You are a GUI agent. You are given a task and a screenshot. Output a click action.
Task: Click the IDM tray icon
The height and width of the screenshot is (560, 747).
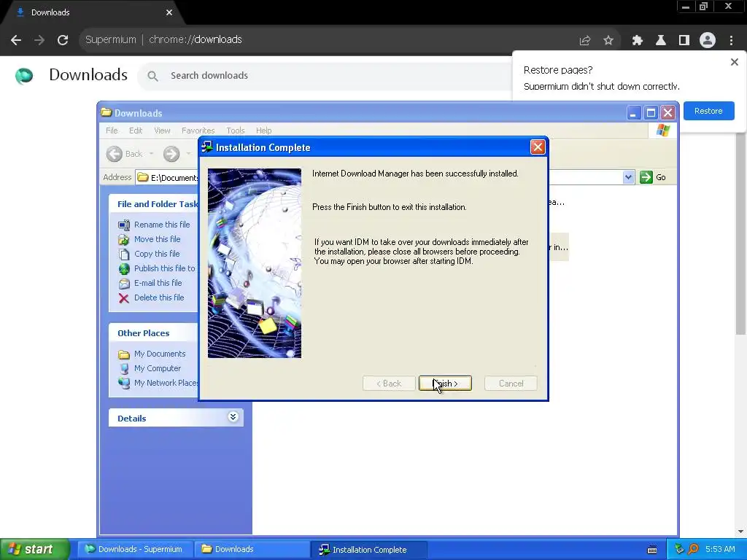click(x=679, y=549)
